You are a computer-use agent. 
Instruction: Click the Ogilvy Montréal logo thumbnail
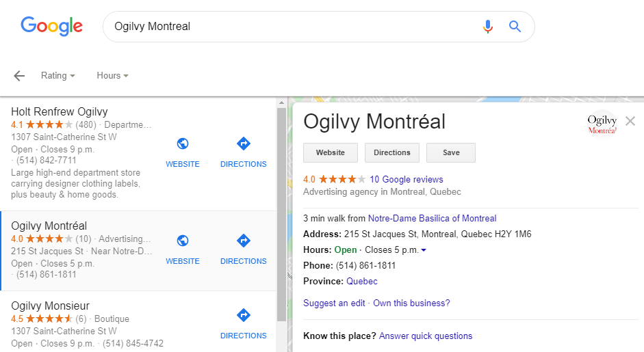[x=602, y=124]
